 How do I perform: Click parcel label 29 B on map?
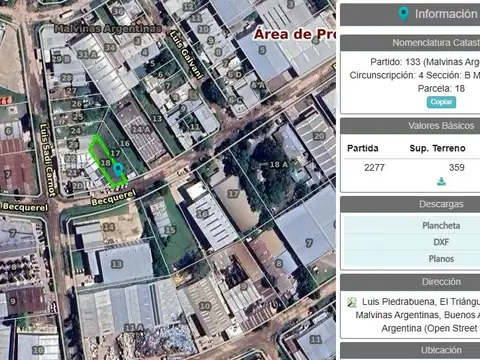[61, 59]
